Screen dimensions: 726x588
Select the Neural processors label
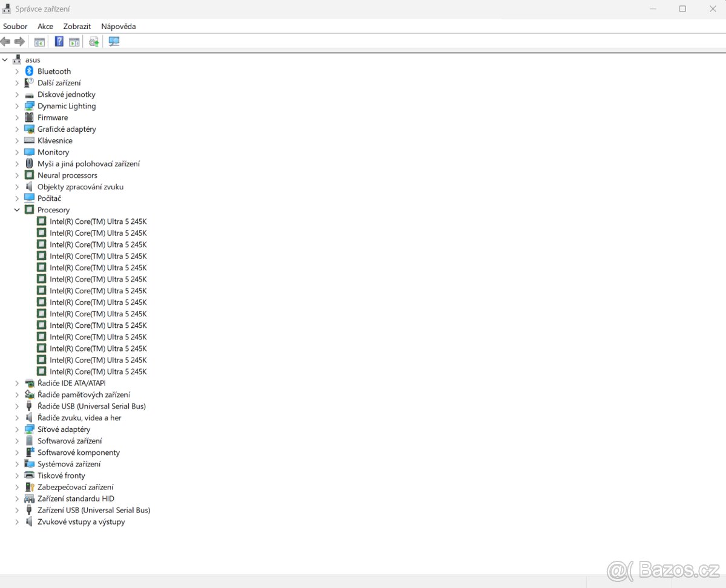(x=67, y=175)
